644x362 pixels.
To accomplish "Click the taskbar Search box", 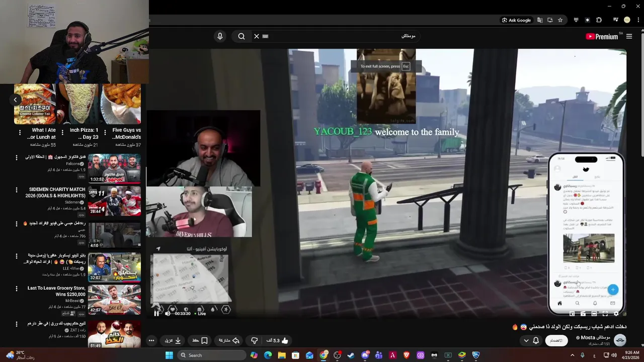I will [211, 355].
